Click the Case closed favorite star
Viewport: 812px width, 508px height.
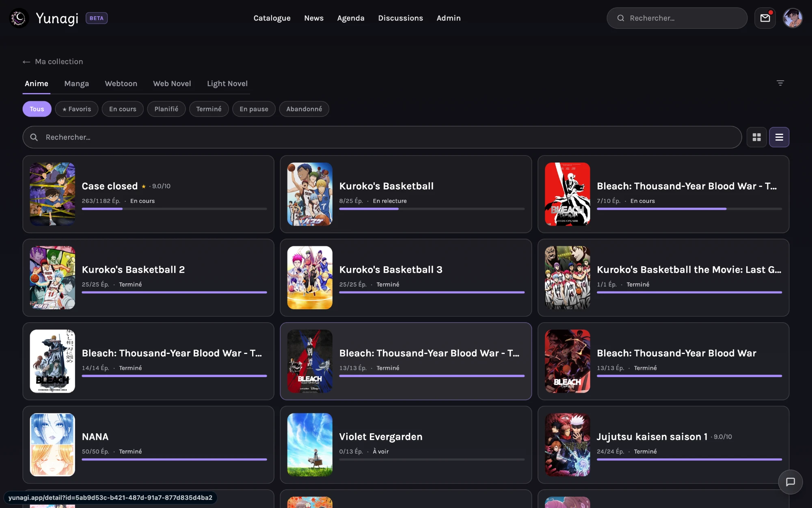(143, 187)
